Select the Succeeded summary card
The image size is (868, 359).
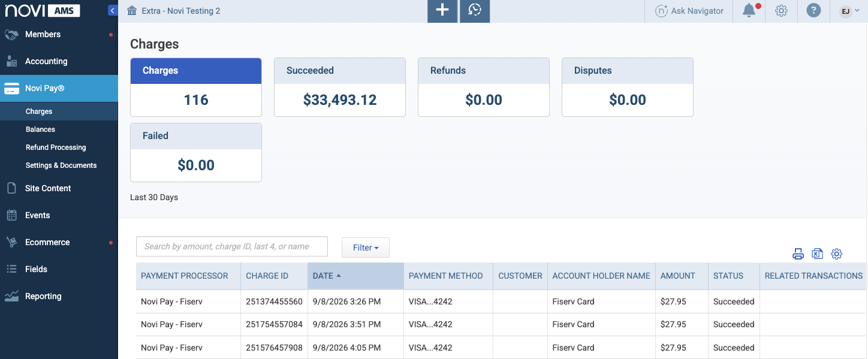click(x=340, y=87)
